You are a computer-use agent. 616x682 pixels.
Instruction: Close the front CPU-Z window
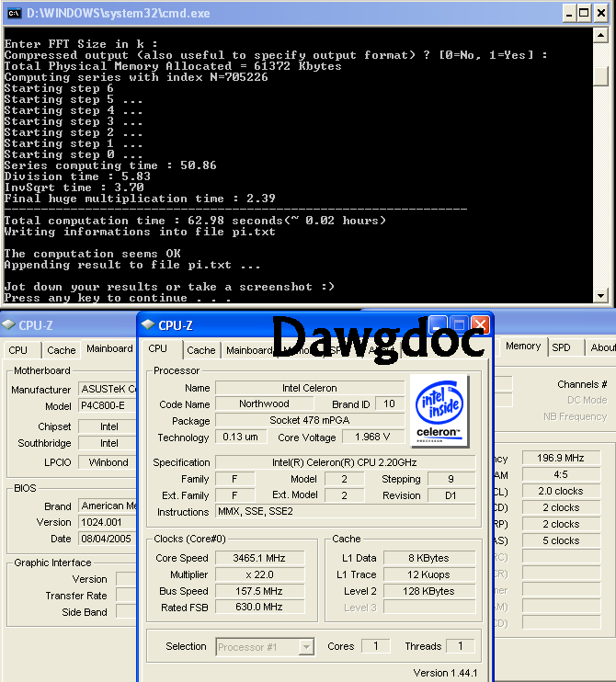click(480, 324)
